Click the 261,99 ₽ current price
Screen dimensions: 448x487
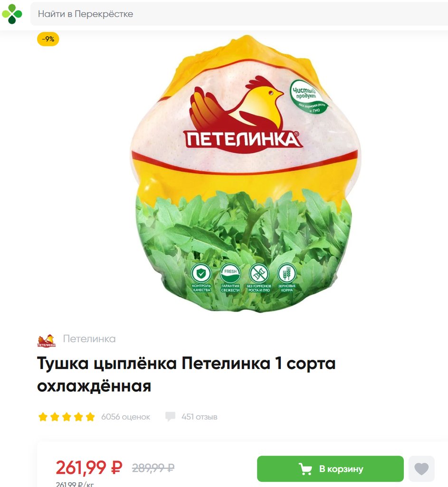point(89,468)
